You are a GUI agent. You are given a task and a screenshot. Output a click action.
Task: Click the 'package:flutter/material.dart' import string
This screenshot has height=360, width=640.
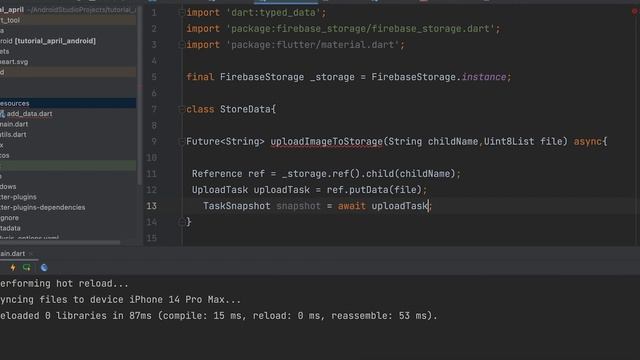(313, 45)
